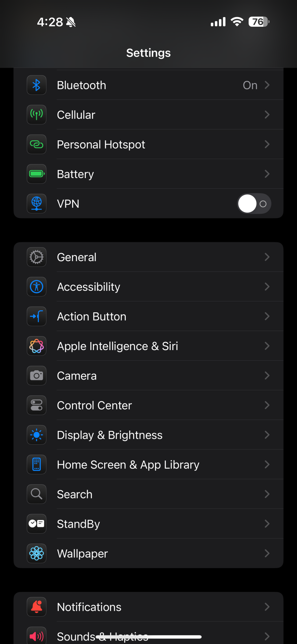Viewport: 297px width, 644px height.
Task: Tap the Camera icon
Action: pos(36,375)
